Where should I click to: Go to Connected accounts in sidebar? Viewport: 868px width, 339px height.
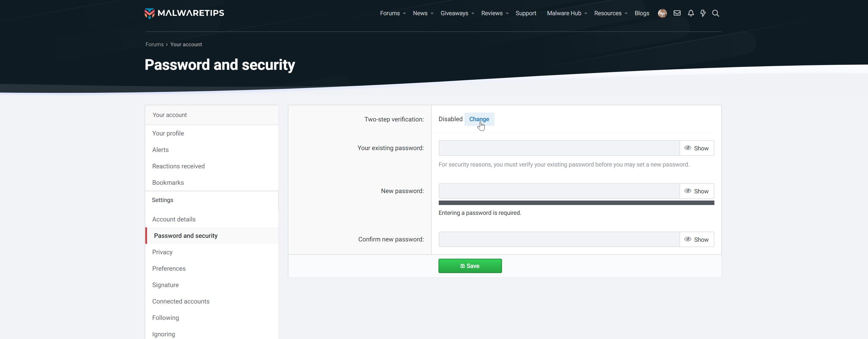180,301
